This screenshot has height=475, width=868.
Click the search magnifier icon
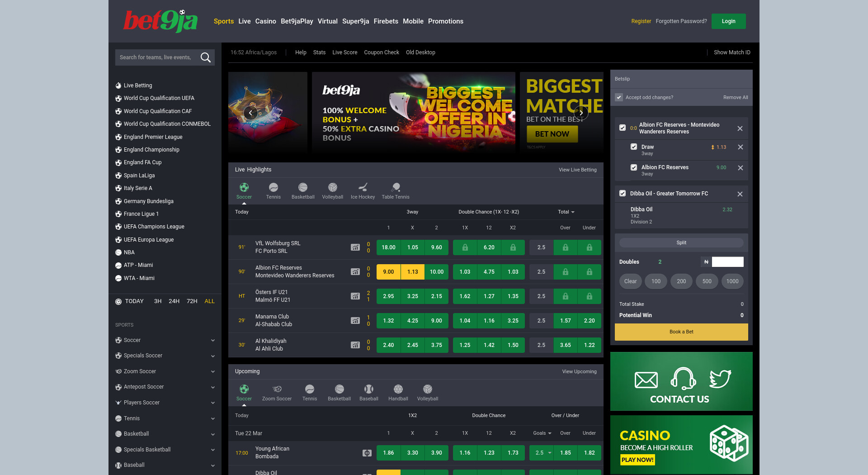(206, 57)
